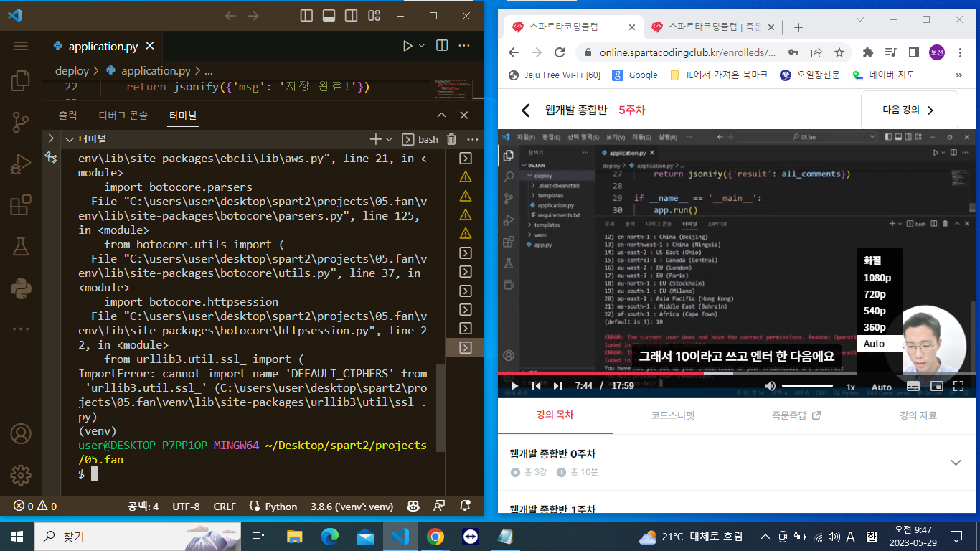Show more Chrome bookmarks with double chevron
This screenshot has height=551, width=980.
[959, 75]
